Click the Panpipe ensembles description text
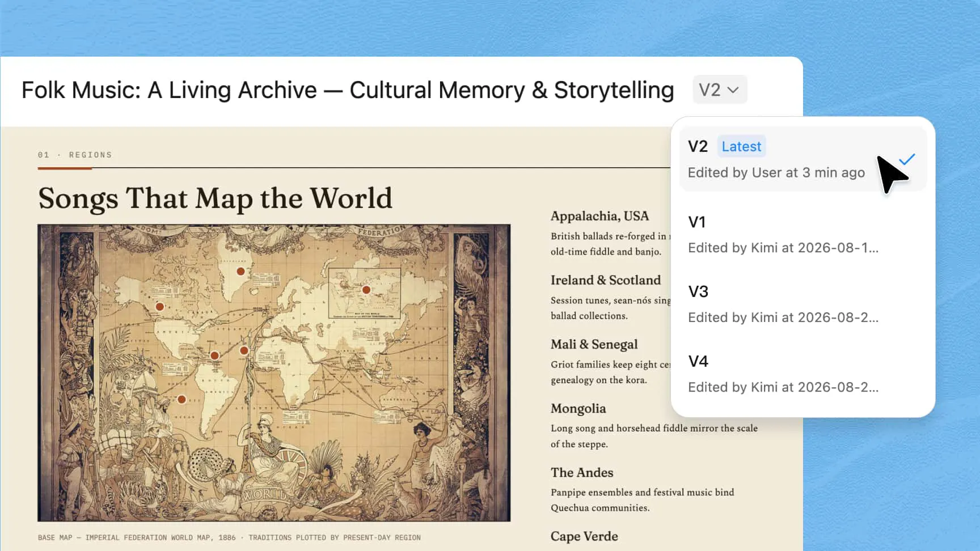The image size is (980, 551). coord(642,500)
